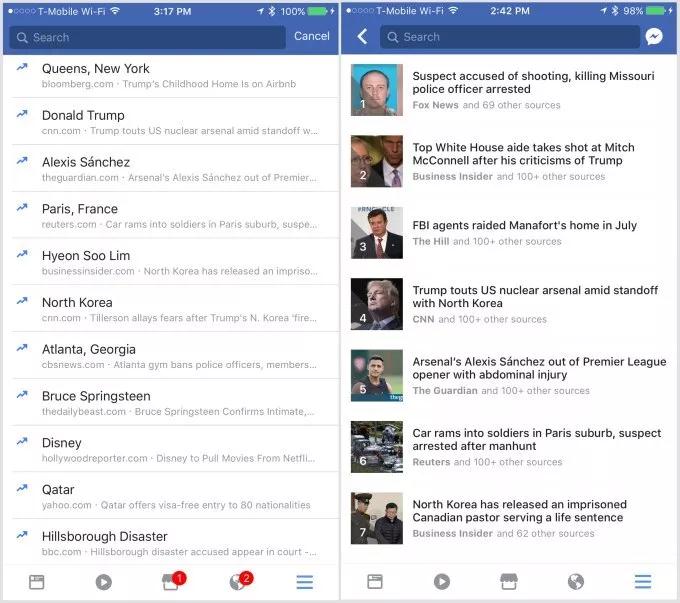Viewport: 680px width, 603px height.
Task: Open hamburger menu on right screen
Action: (x=643, y=582)
